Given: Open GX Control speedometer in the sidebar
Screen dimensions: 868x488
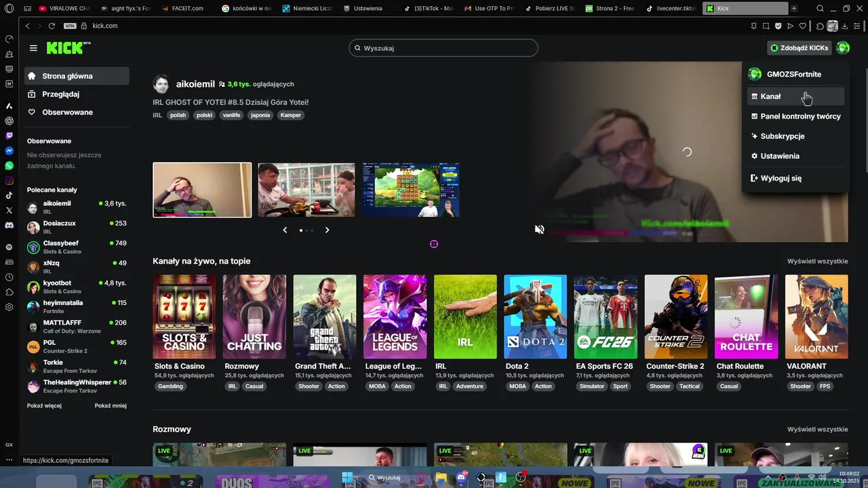Looking at the screenshot, I should pyautogui.click(x=9, y=39).
